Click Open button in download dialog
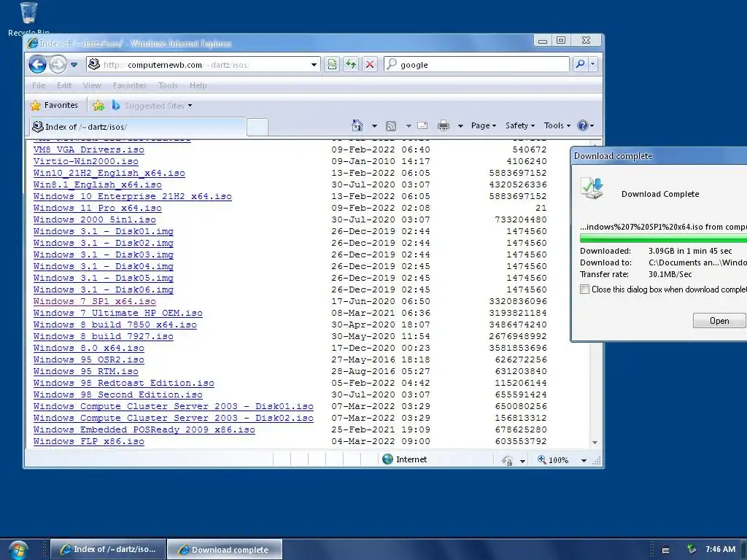 [719, 321]
